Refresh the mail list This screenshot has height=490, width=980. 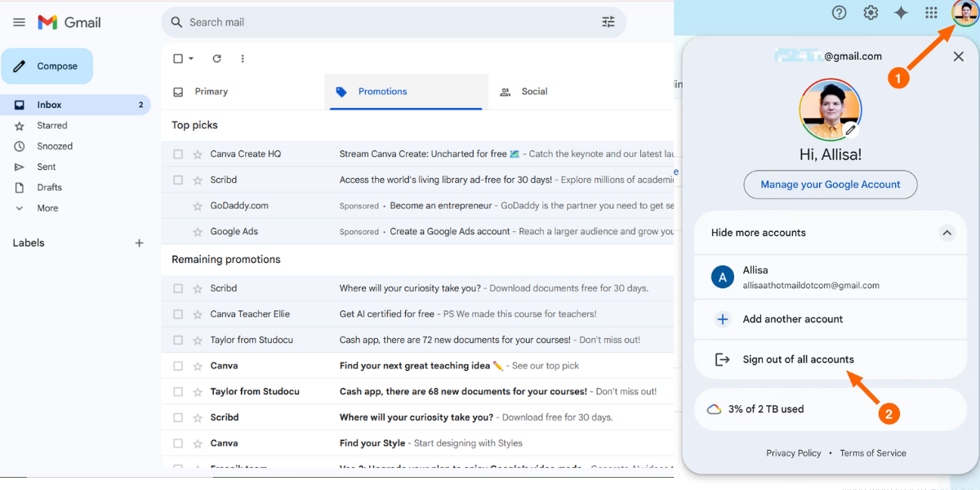pos(216,59)
